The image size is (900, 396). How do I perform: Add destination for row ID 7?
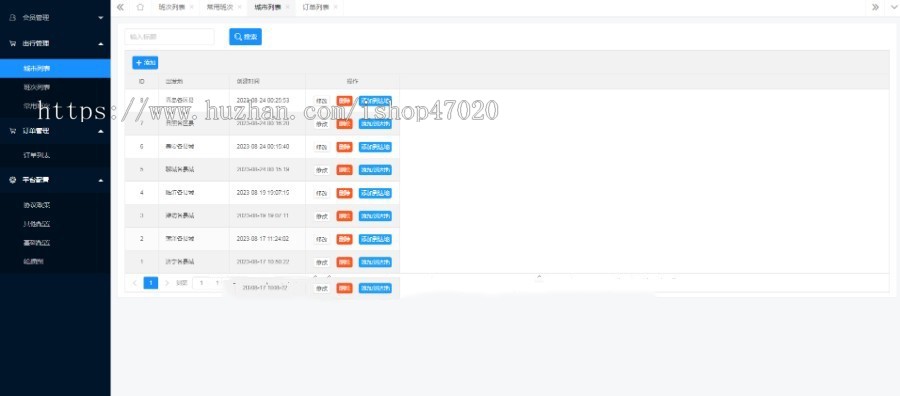coord(375,124)
